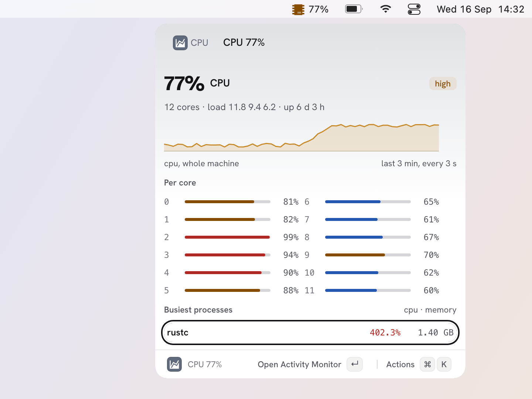Click the 88% value for core 5
This screenshot has height=399, width=532.
point(291,290)
